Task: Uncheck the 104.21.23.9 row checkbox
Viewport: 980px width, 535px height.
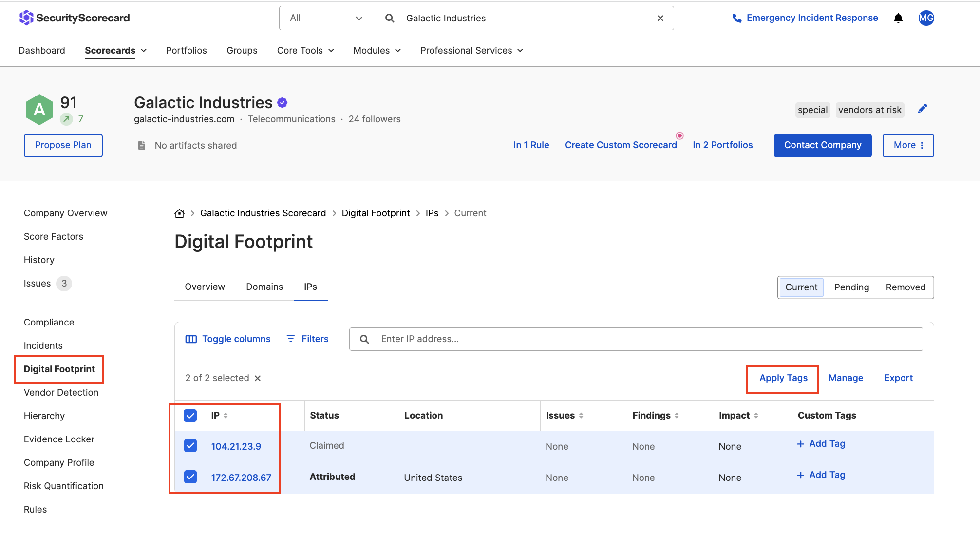Action: tap(190, 446)
